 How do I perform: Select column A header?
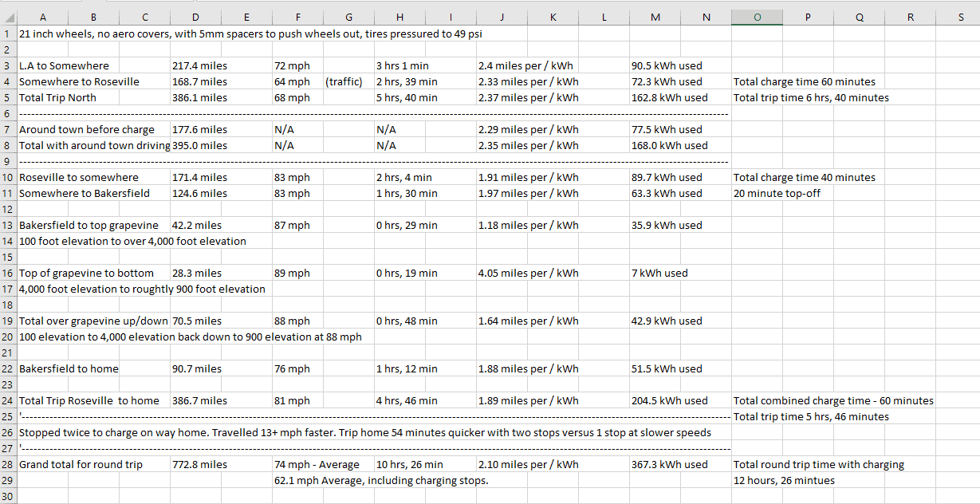(42, 18)
